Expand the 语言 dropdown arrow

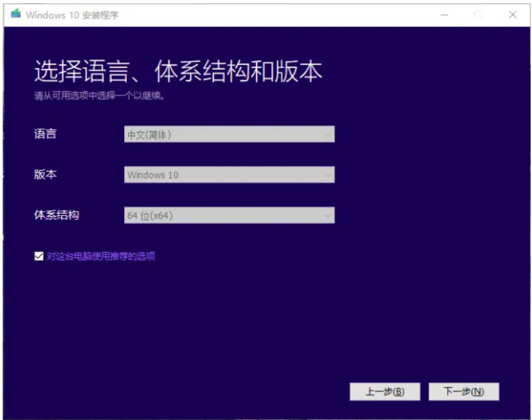327,134
